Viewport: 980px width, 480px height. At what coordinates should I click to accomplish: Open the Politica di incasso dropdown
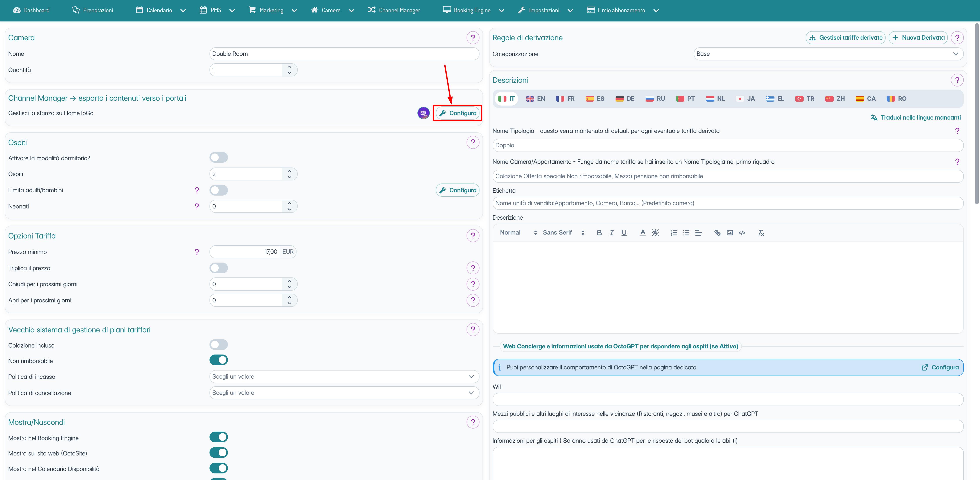tap(344, 377)
